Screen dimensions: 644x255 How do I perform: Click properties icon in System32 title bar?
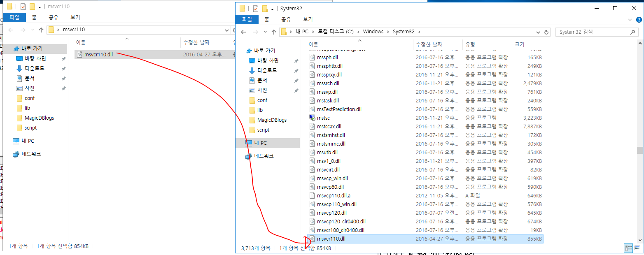[255, 8]
